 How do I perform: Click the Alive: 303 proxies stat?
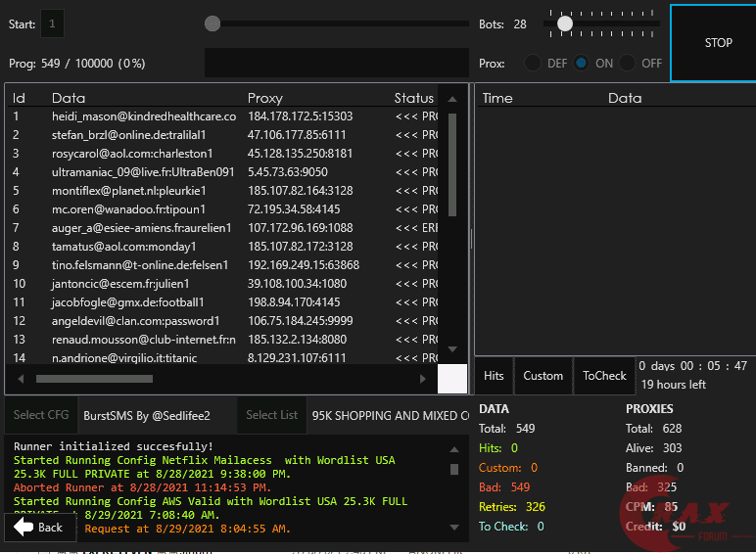click(x=654, y=448)
